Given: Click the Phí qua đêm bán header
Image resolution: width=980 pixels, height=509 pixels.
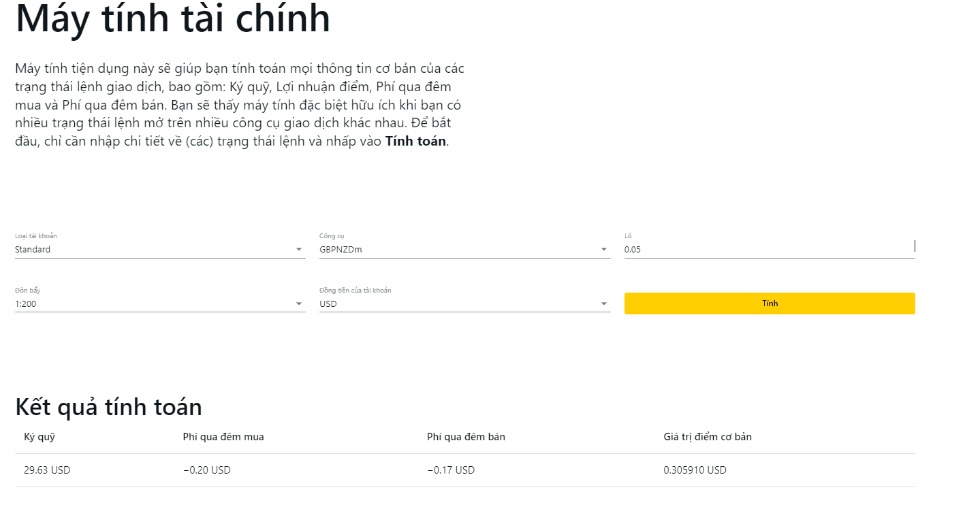Looking at the screenshot, I should (466, 437).
